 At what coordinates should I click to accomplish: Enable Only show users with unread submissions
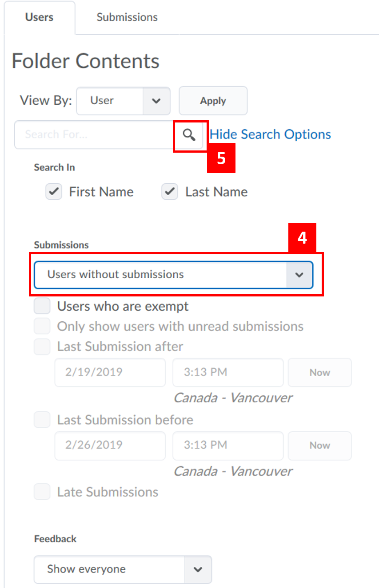click(x=42, y=326)
